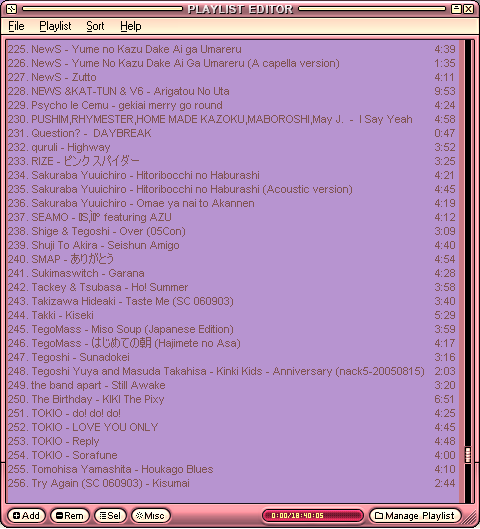This screenshot has width=480, height=529.
Task: Click the 9:53 duration of track 228
Action: [x=445, y=91]
